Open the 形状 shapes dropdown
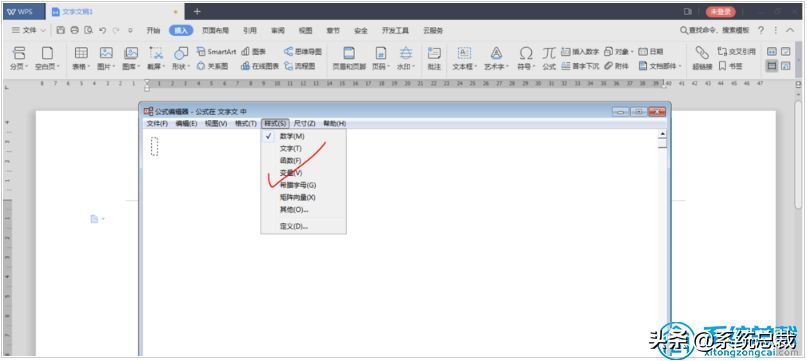Screen dimensions: 807x361 pos(181,66)
